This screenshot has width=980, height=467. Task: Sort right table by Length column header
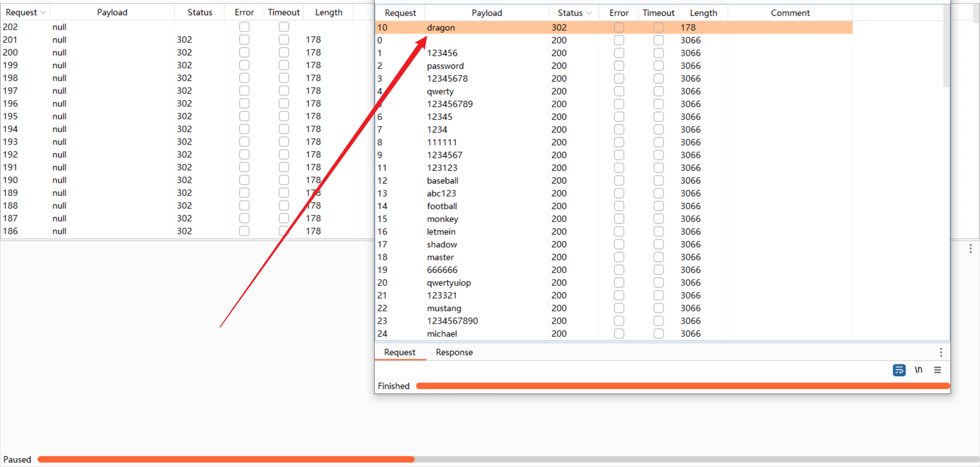click(703, 13)
